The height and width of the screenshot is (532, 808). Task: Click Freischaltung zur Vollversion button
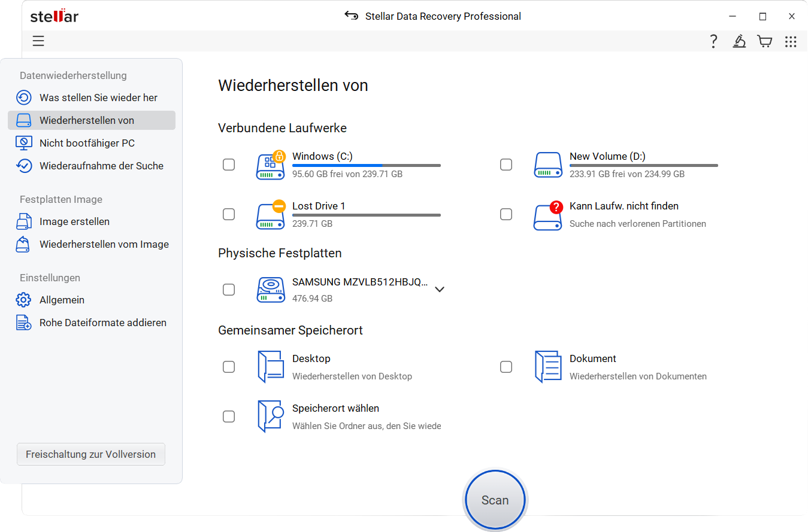[91, 454]
